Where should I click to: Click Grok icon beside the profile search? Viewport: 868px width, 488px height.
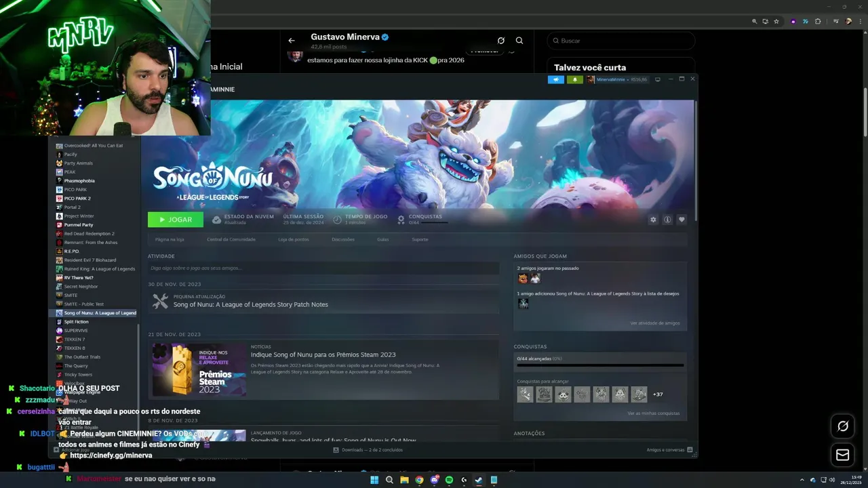(501, 41)
